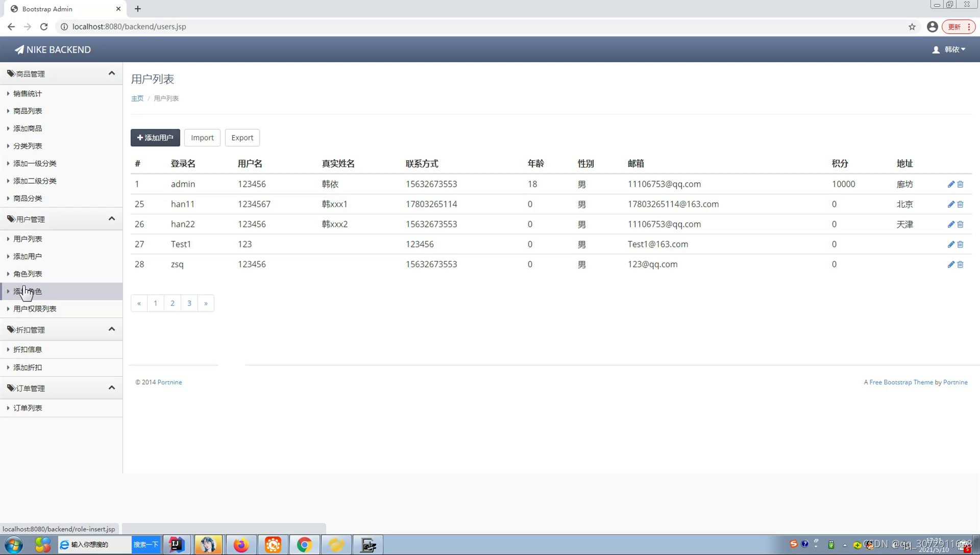Go to 添加一级分类

[x=35, y=163]
